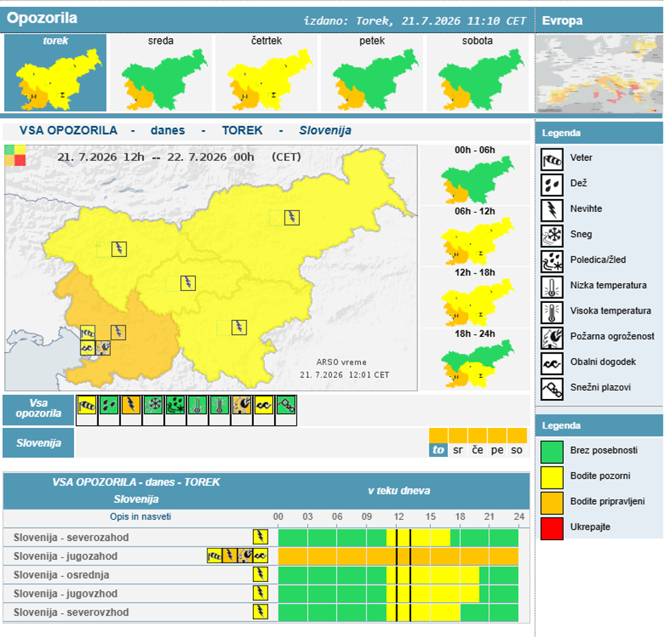Show the 00h - 06h interval map

pos(475,175)
